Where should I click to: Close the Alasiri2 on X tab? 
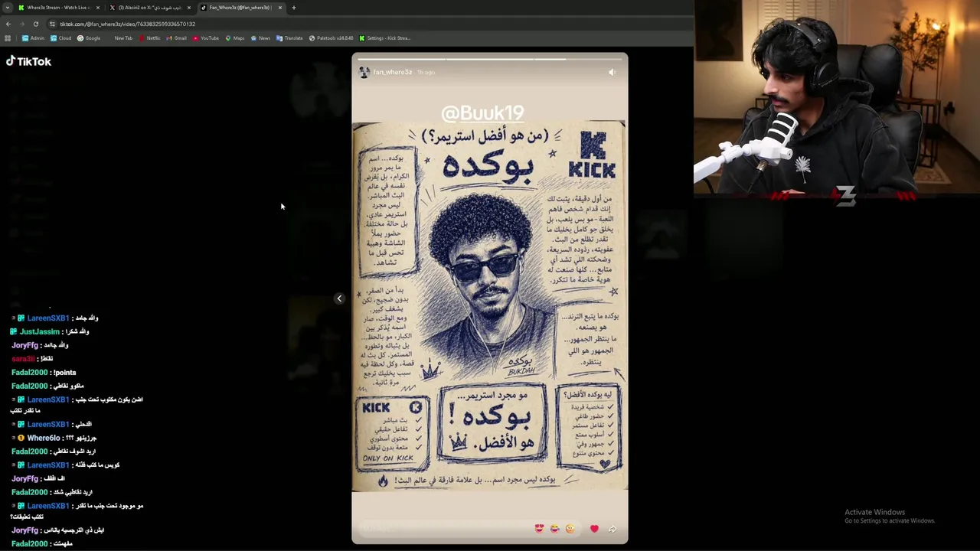(x=189, y=8)
